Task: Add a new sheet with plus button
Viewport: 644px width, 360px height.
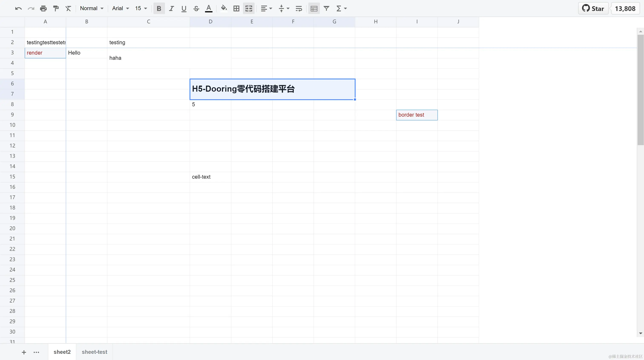Action: [24, 352]
